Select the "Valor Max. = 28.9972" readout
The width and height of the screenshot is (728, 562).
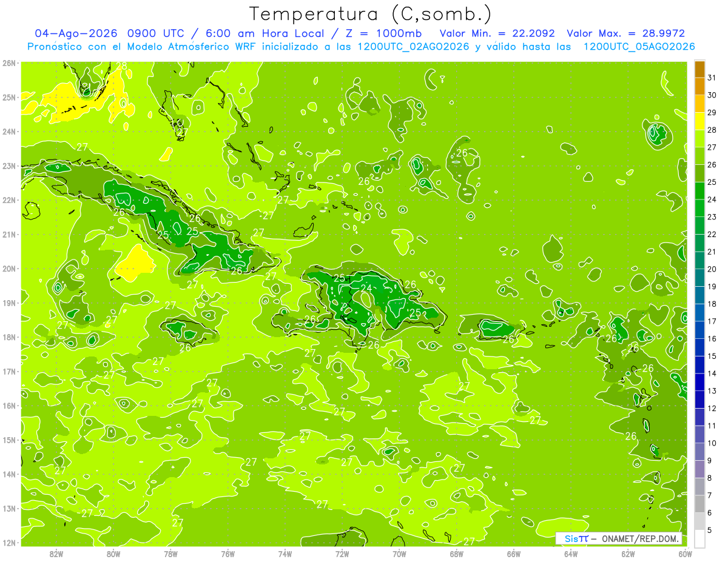[x=626, y=34]
